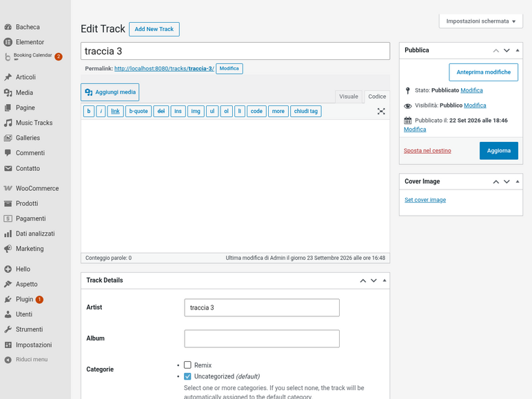
Task: Click the Articoli pin icon
Action: coord(8,77)
